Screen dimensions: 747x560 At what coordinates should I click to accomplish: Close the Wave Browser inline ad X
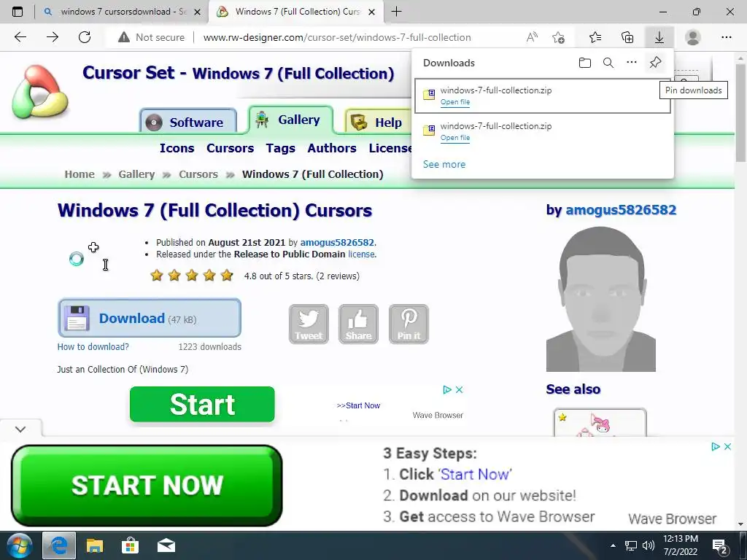pyautogui.click(x=460, y=389)
